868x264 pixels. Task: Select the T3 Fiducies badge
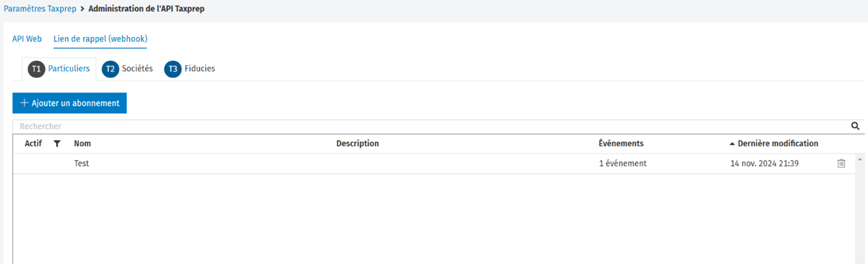173,69
